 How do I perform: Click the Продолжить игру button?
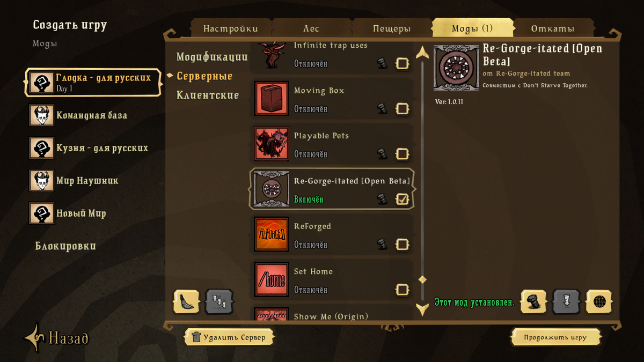[x=555, y=337]
